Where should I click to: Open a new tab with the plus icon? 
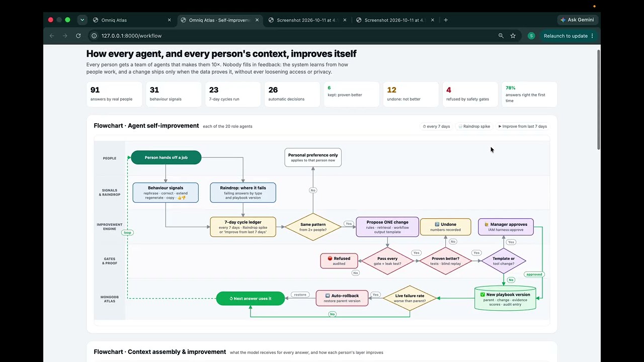[x=446, y=20]
